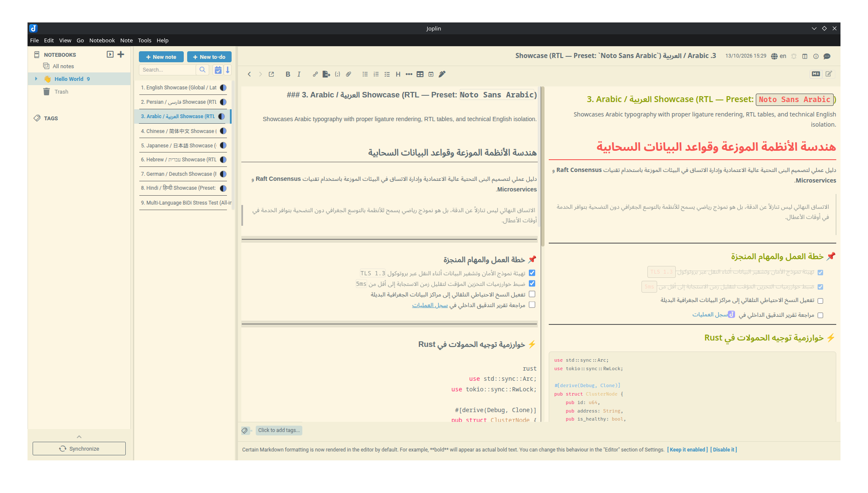Screen dimensions: 868x493
Task: Uncheck TLS 1.3 task in preview
Action: click(821, 273)
